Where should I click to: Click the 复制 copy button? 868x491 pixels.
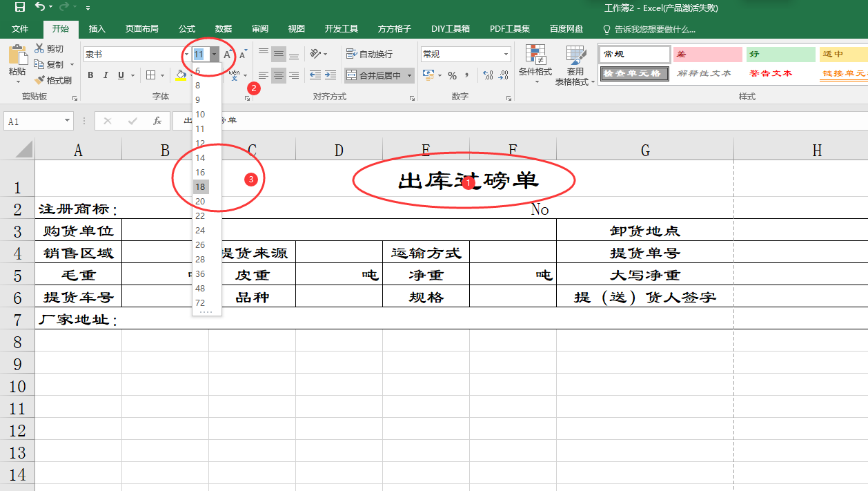[x=49, y=64]
